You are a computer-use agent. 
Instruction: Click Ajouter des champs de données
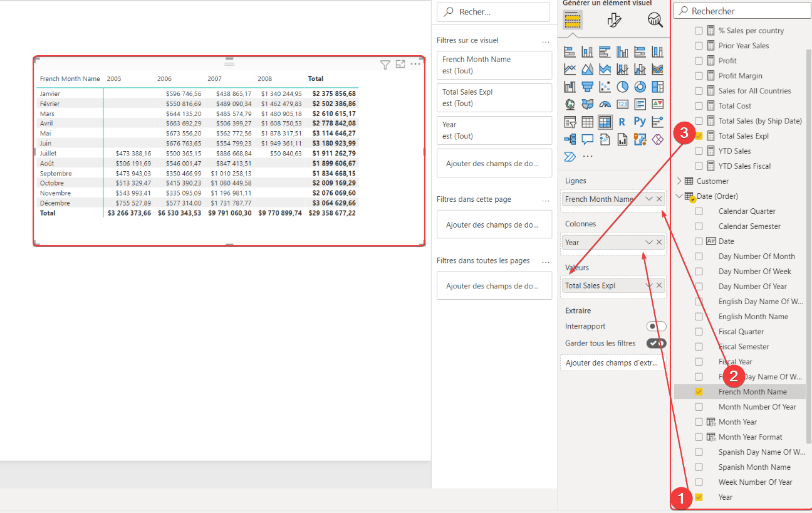[x=494, y=163]
